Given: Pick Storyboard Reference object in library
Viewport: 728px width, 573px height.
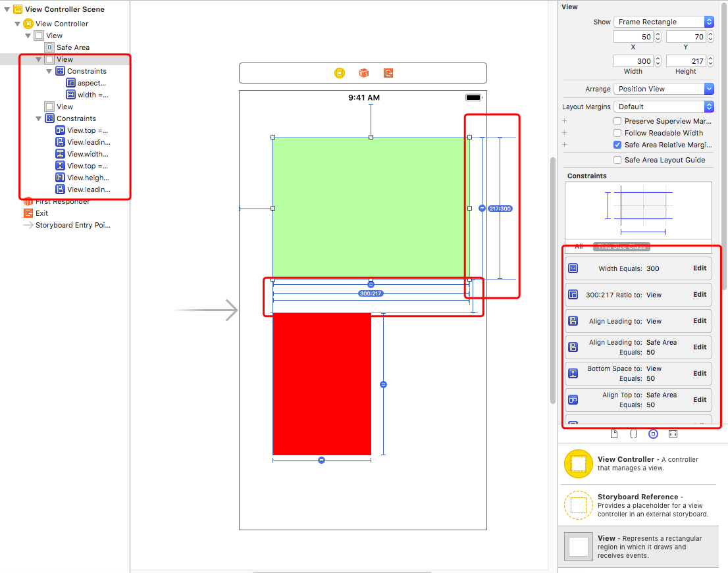Looking at the screenshot, I should (x=638, y=505).
